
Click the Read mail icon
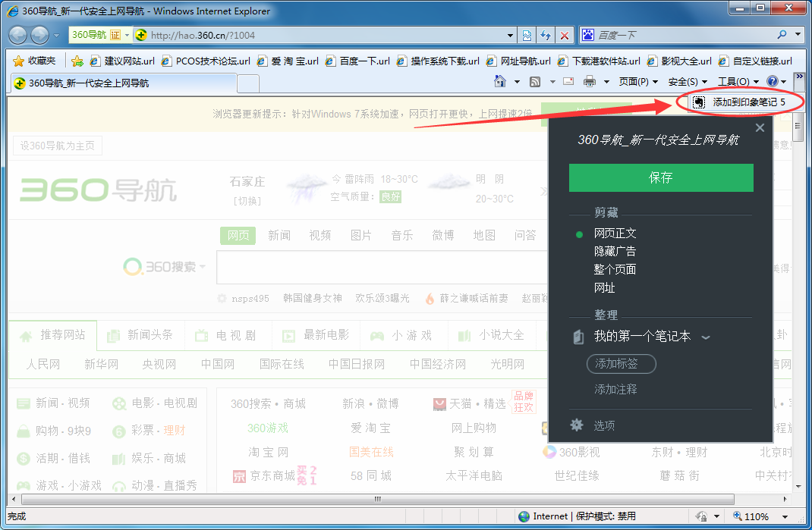[x=568, y=81]
